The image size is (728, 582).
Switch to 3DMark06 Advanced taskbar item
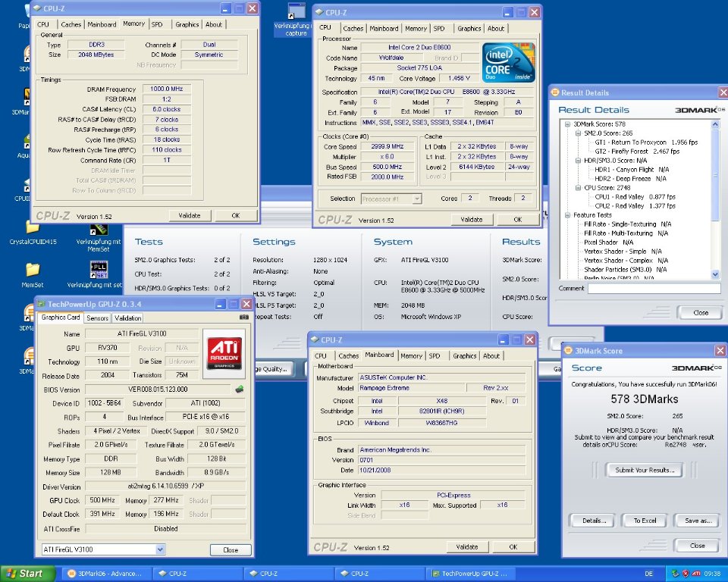[105, 574]
